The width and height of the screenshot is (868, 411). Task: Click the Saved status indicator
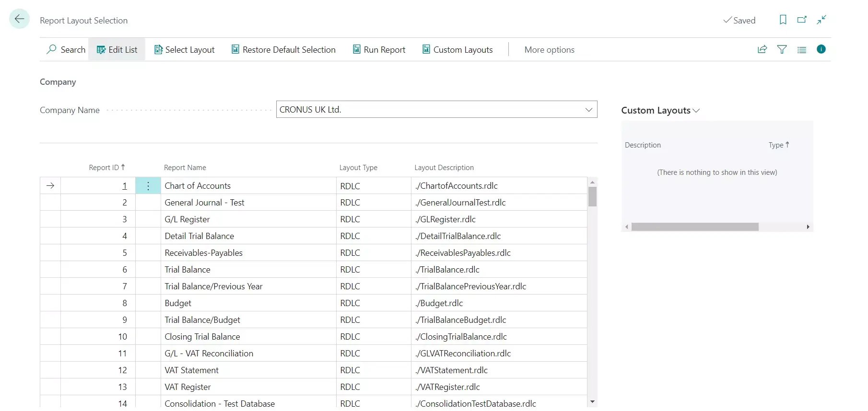coord(739,20)
